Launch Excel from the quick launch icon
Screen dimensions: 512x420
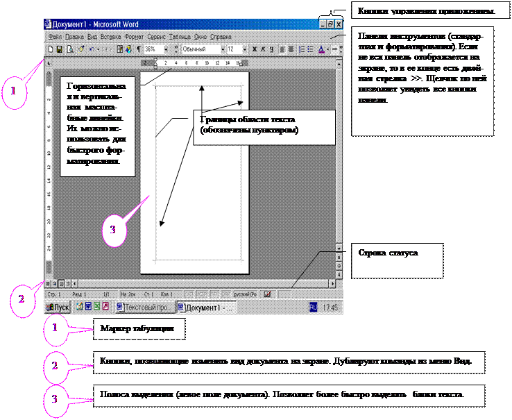click(96, 307)
